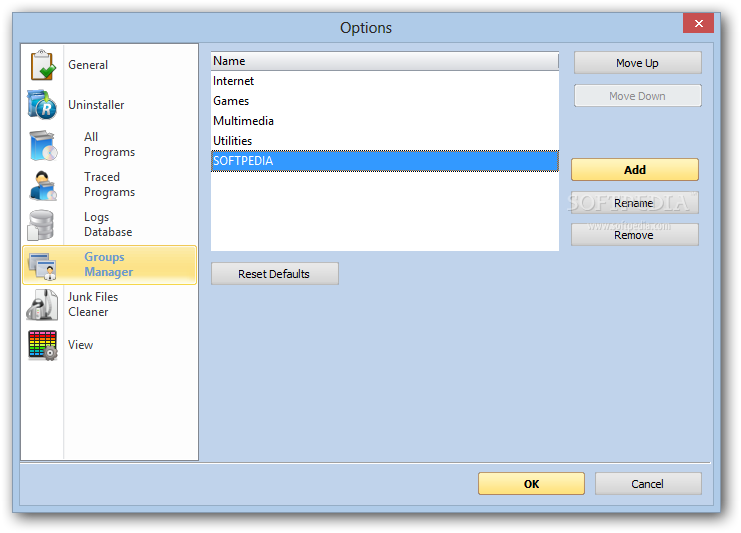The image size is (741, 533).
Task: Open the Uninstaller options section
Action: [x=96, y=104]
